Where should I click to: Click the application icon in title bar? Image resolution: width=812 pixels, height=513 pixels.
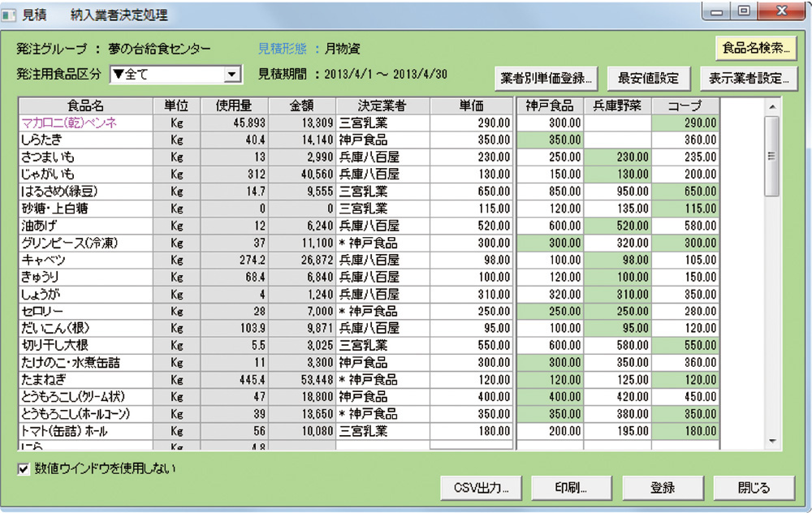pyautogui.click(x=11, y=14)
